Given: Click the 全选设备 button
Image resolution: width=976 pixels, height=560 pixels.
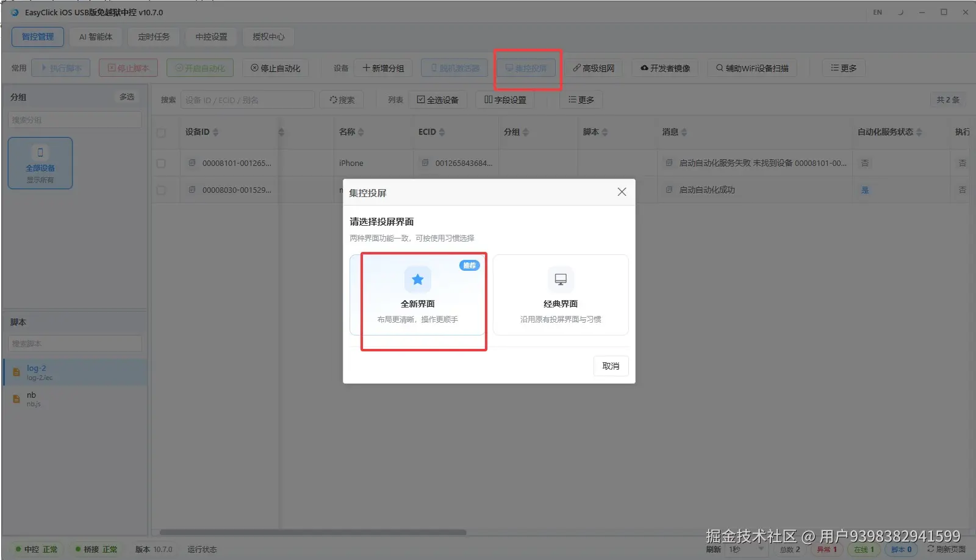Looking at the screenshot, I should tap(437, 100).
